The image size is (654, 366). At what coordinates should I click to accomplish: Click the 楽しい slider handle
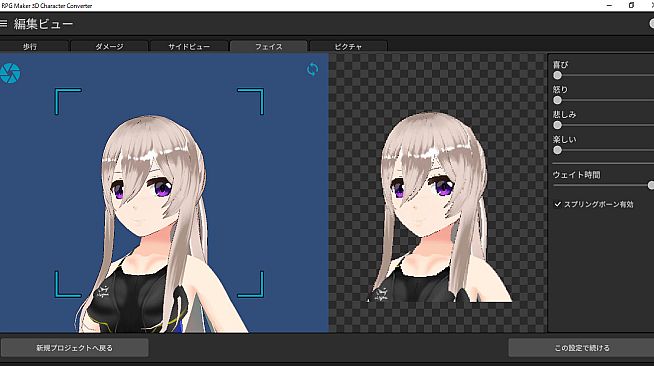[557, 150]
